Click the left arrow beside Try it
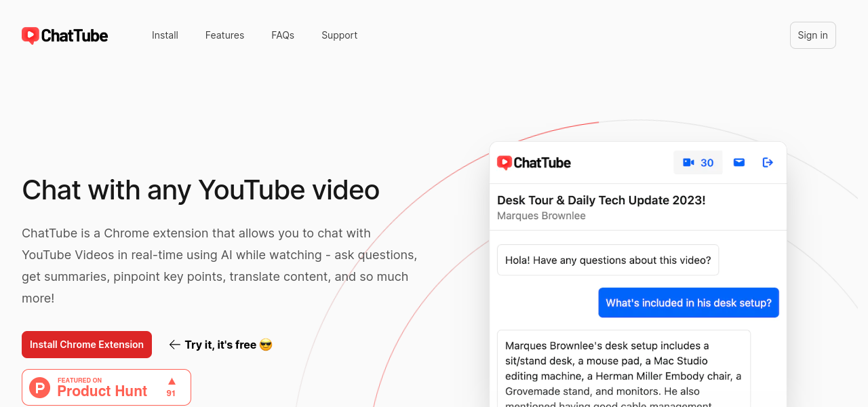 pyautogui.click(x=174, y=345)
